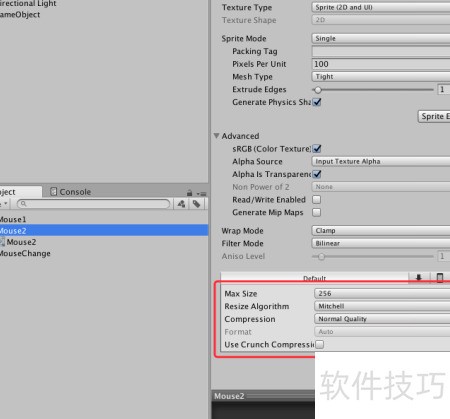Viewport: 450px width, 419px height.
Task: Open the Compression quality dropdown
Action: coord(382,319)
